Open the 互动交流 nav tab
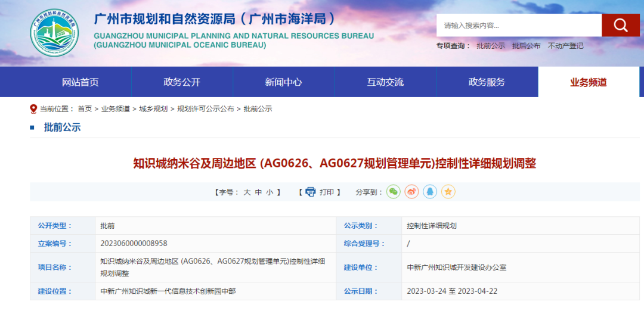 point(385,82)
